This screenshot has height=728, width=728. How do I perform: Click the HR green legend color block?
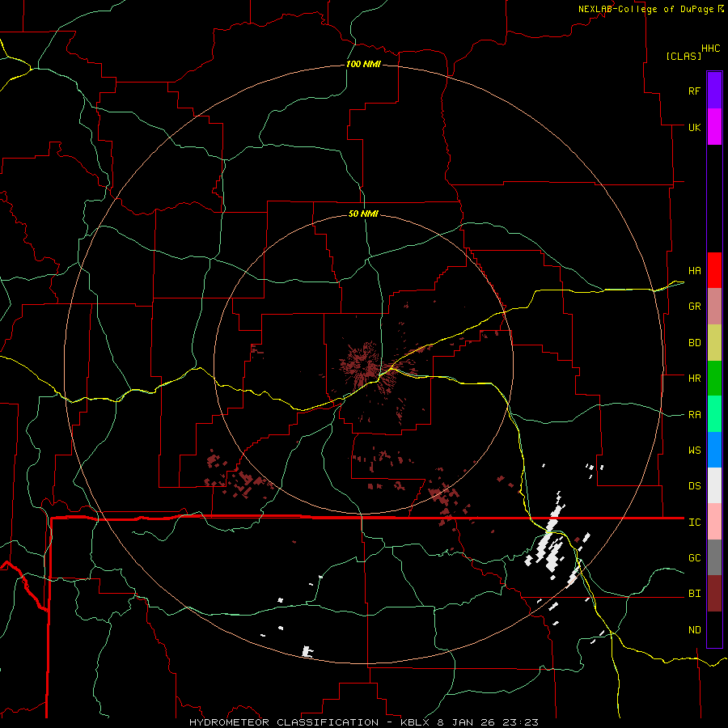click(x=714, y=379)
